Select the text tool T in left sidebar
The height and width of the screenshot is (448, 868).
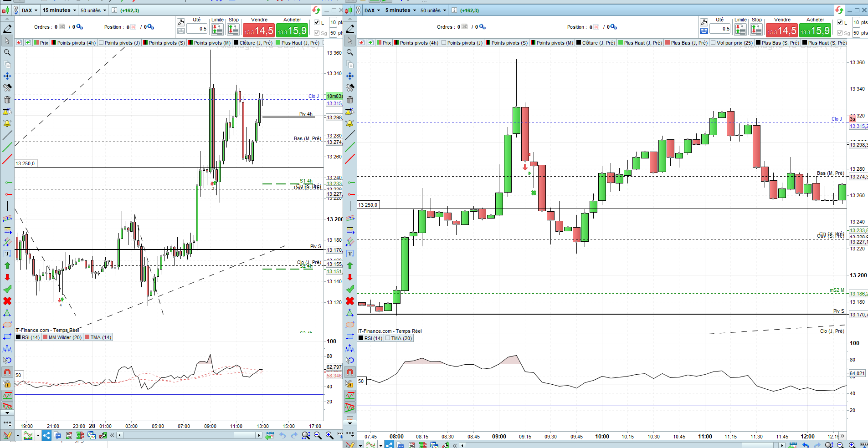click(x=7, y=254)
